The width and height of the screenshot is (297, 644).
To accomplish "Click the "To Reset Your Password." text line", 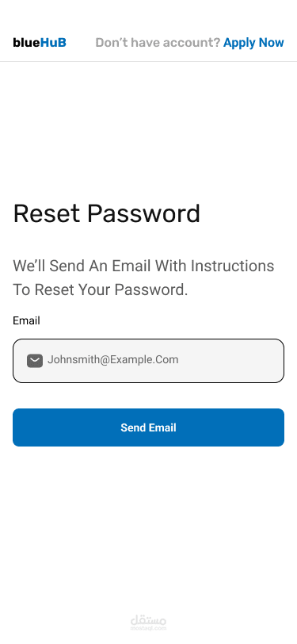I will 101,290.
